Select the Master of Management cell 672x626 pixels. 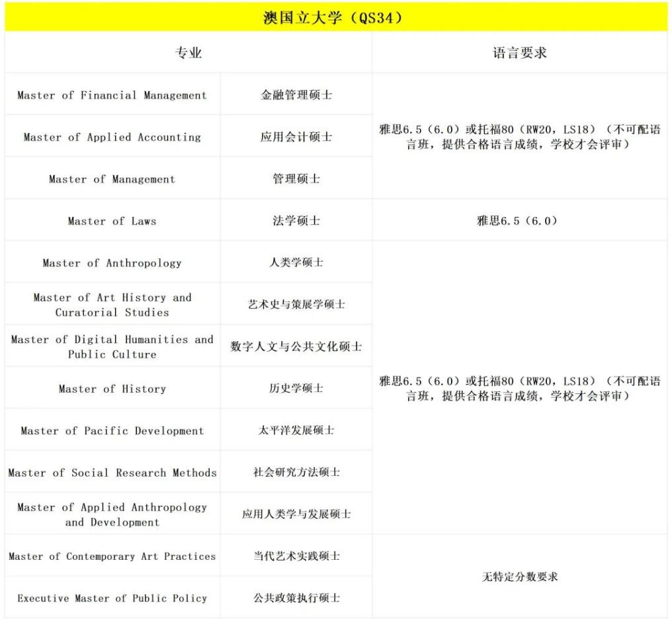(x=112, y=179)
